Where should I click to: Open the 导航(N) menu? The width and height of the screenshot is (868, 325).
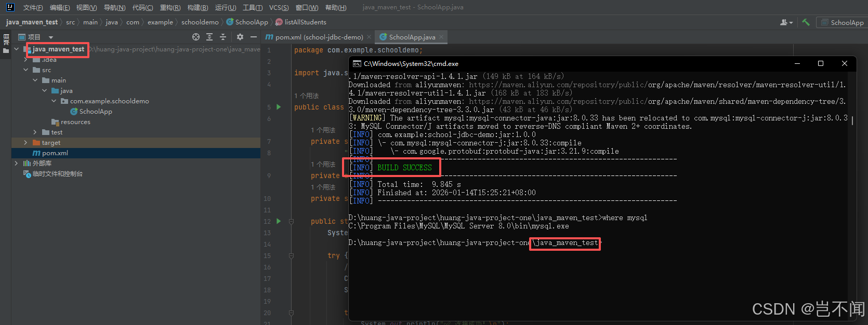tap(114, 7)
